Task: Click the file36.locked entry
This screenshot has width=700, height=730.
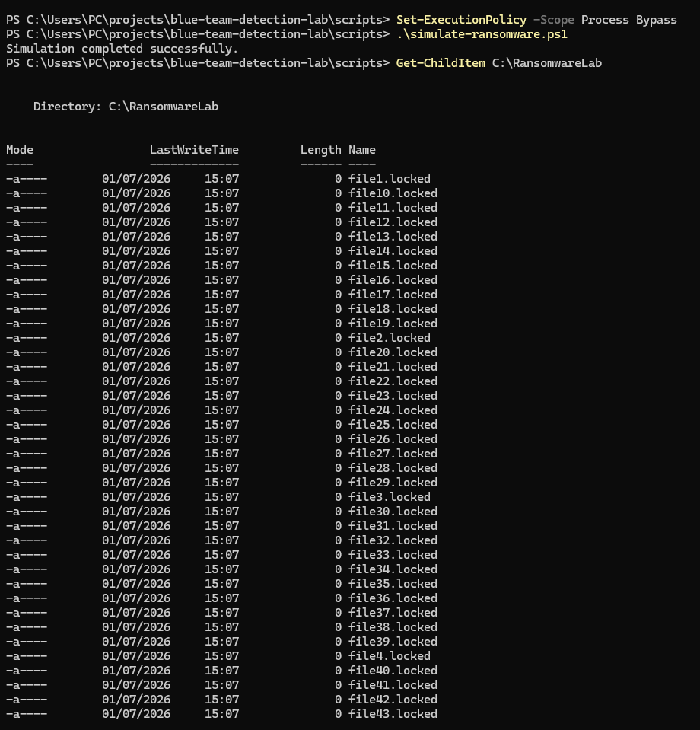Action: pyautogui.click(x=393, y=598)
